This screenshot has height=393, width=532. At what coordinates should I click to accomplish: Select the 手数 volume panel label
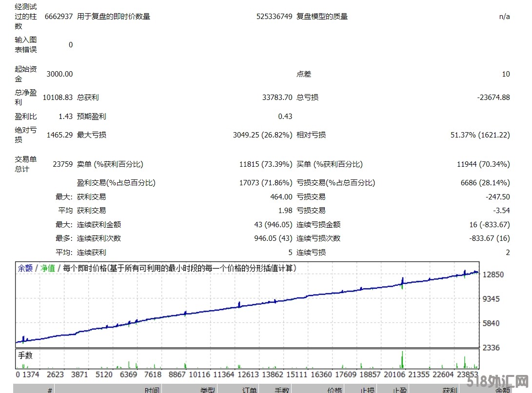coord(25,355)
